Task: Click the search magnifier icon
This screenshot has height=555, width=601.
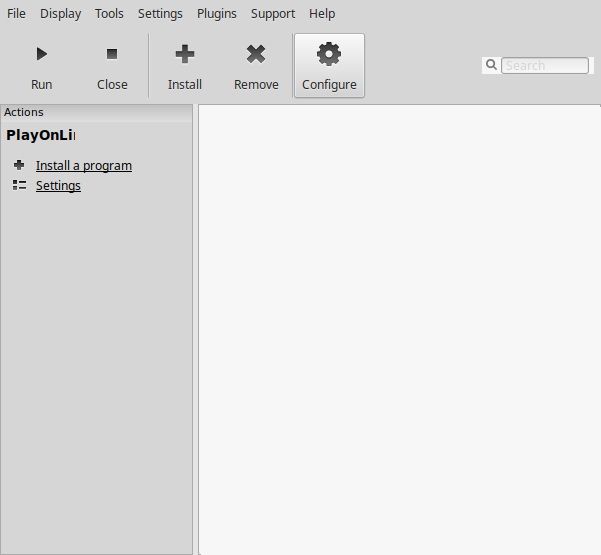Action: (491, 65)
